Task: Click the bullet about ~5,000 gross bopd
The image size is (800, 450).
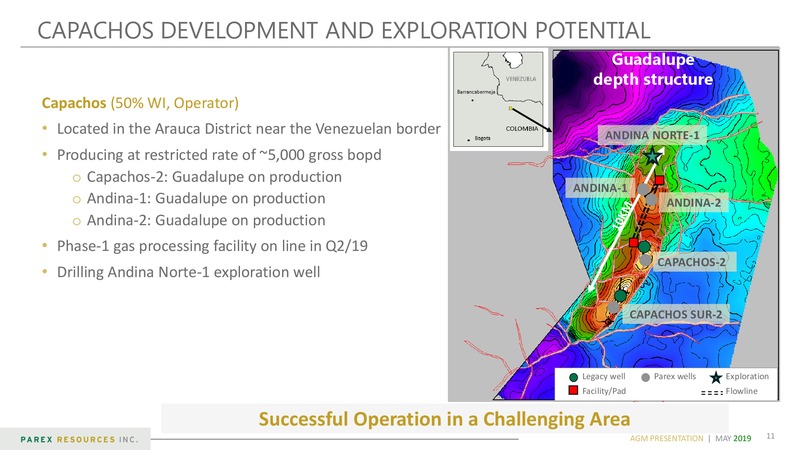Action: tap(219, 155)
